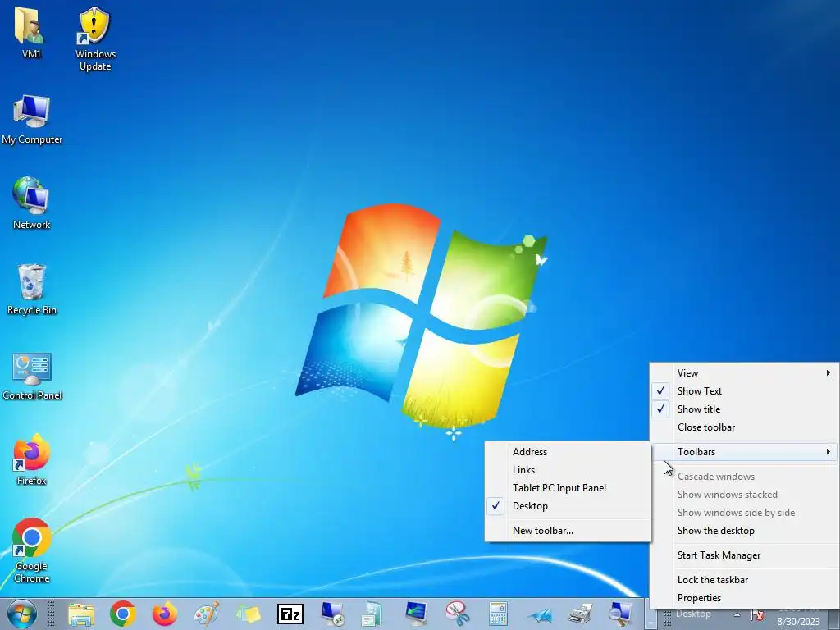This screenshot has width=840, height=630.
Task: Click the blue paper plane taskbar icon
Action: tap(540, 615)
